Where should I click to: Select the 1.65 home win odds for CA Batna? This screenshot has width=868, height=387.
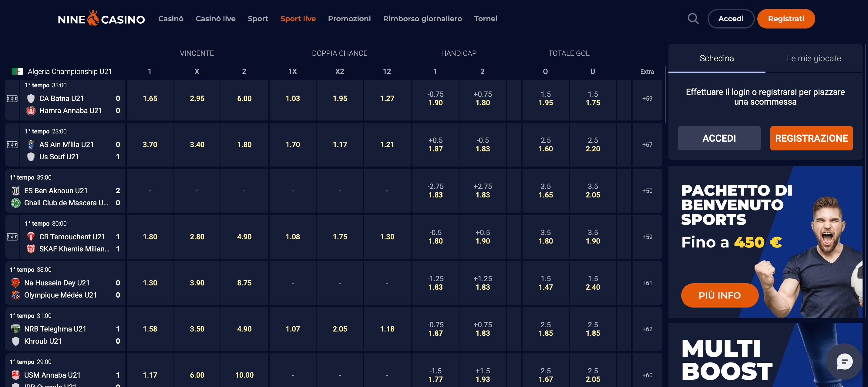[150, 98]
